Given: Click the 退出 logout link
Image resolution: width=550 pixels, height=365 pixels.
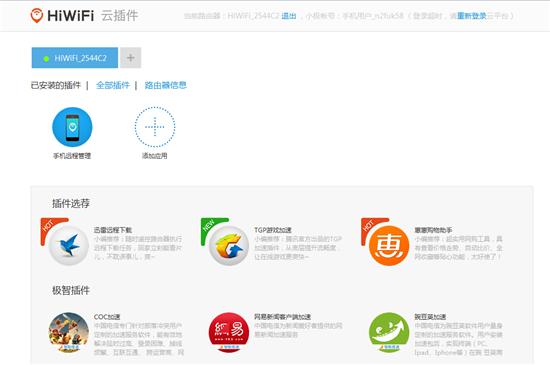Looking at the screenshot, I should pyautogui.click(x=289, y=16).
